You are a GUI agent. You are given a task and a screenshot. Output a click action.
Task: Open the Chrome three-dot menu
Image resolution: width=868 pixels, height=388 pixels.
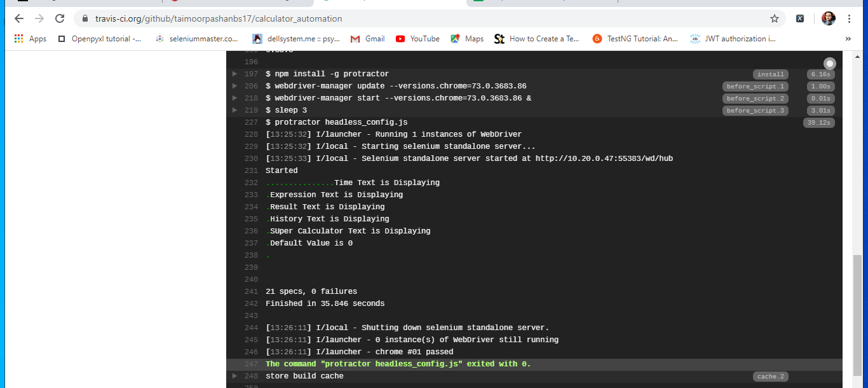[850, 18]
